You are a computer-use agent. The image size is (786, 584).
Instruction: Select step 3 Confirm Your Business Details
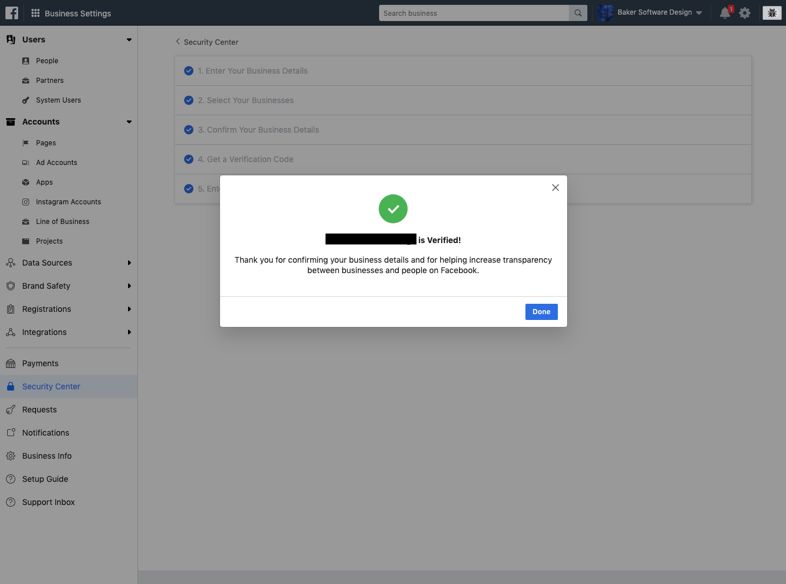[463, 130]
